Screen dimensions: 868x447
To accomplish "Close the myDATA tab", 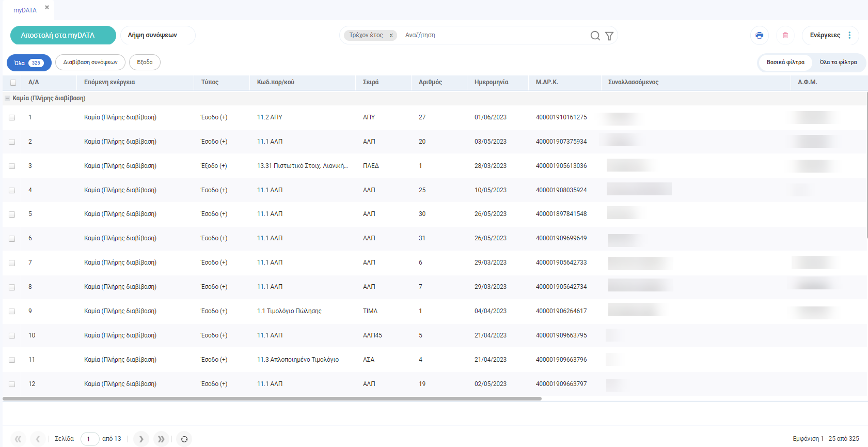I will coord(47,8).
